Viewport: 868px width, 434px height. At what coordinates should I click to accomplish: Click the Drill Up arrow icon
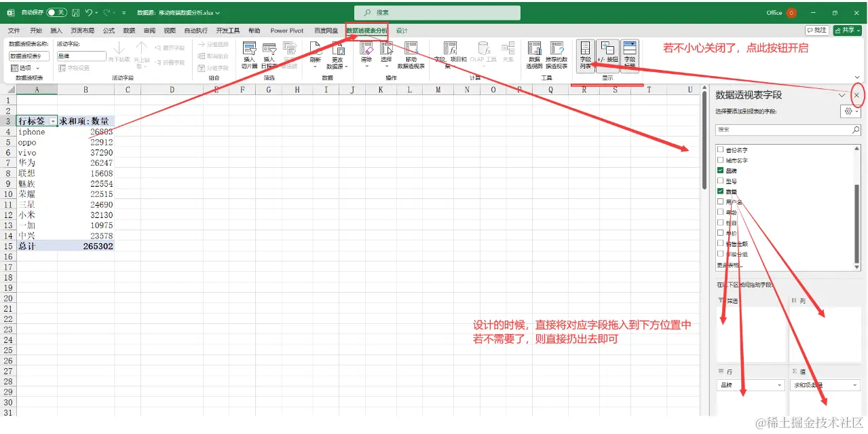[141, 48]
